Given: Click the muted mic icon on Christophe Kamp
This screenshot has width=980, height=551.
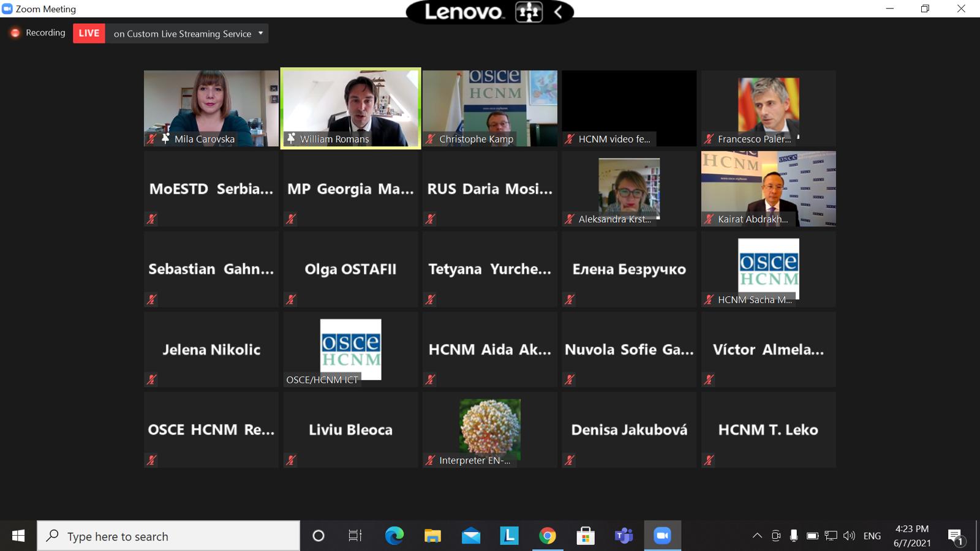Looking at the screenshot, I should coord(431,139).
